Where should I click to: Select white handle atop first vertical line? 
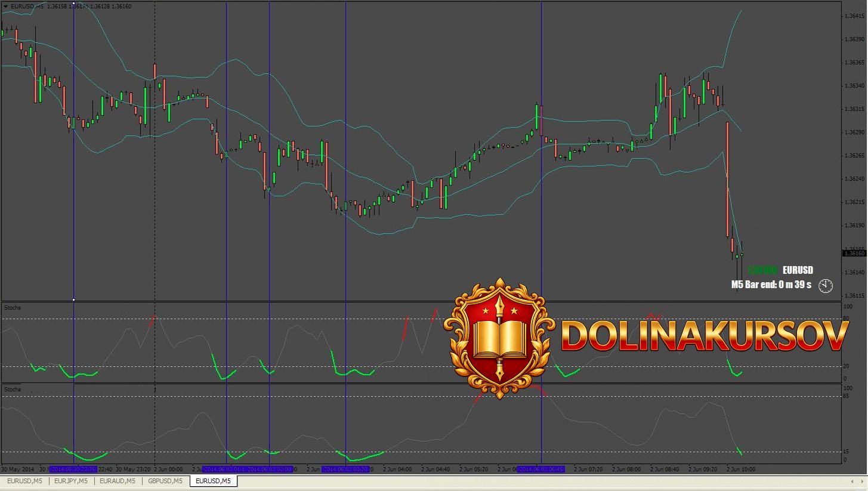73,4
